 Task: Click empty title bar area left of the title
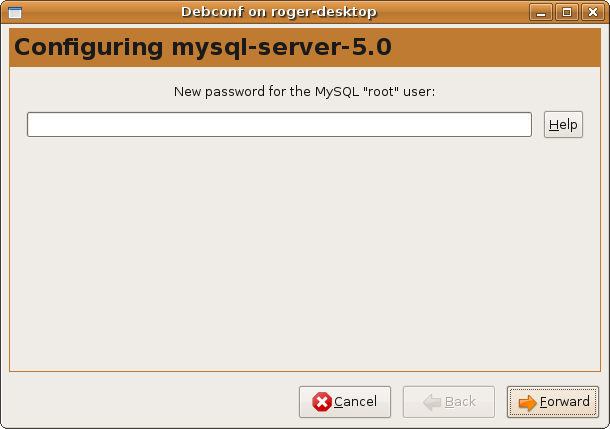[x=100, y=12]
